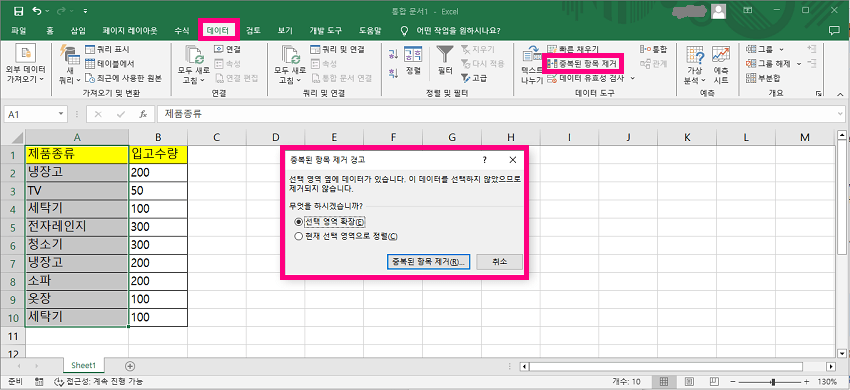The height and width of the screenshot is (390, 850).
Task: Click 빠른 채우기 in the ribbon
Action: pyautogui.click(x=572, y=49)
